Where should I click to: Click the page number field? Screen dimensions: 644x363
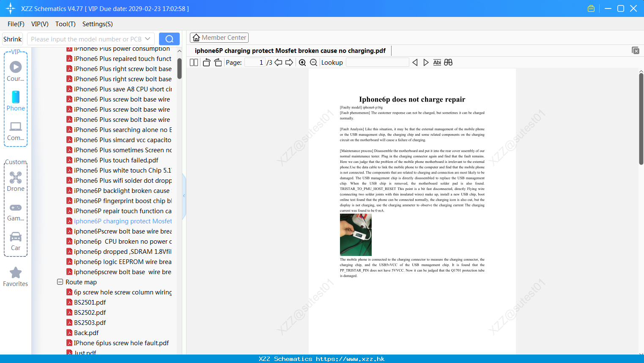click(255, 63)
